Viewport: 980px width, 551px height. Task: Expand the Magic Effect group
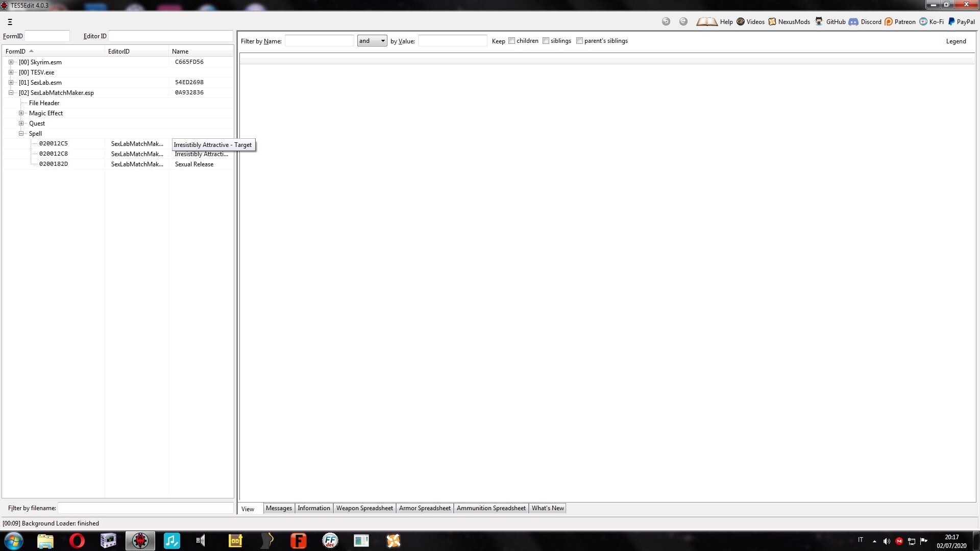pos(21,113)
